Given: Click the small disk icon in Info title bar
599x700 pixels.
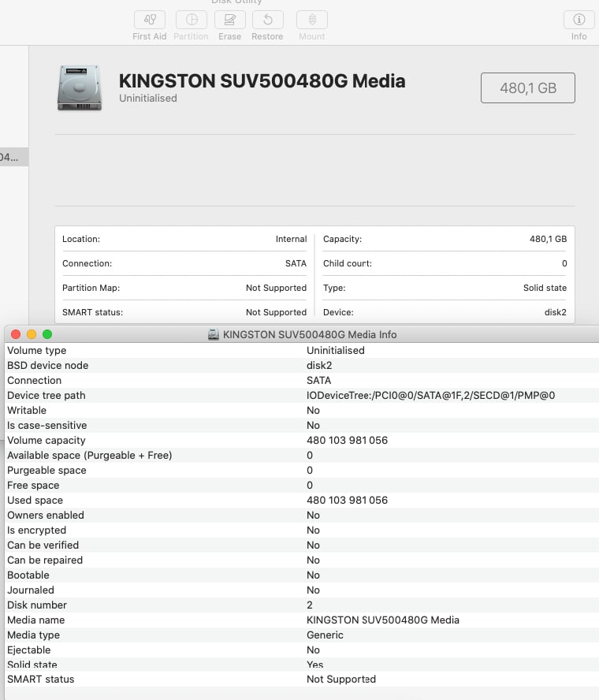Looking at the screenshot, I should point(214,334).
